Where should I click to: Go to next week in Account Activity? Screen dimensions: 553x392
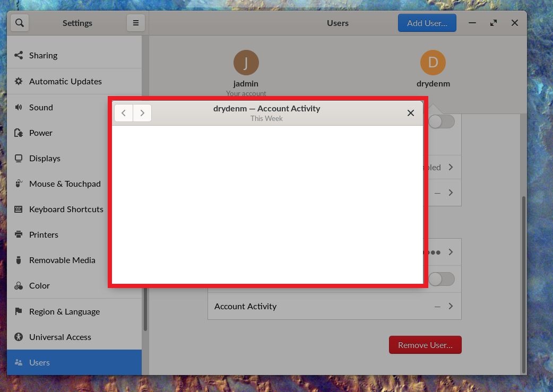(142, 113)
